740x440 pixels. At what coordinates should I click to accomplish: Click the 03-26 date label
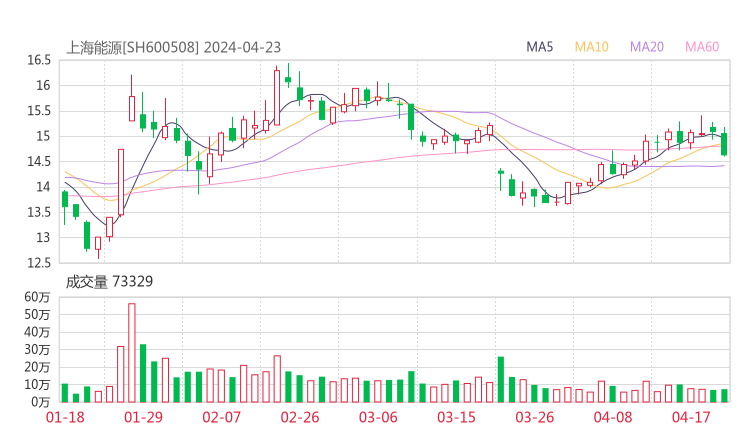coord(534,417)
